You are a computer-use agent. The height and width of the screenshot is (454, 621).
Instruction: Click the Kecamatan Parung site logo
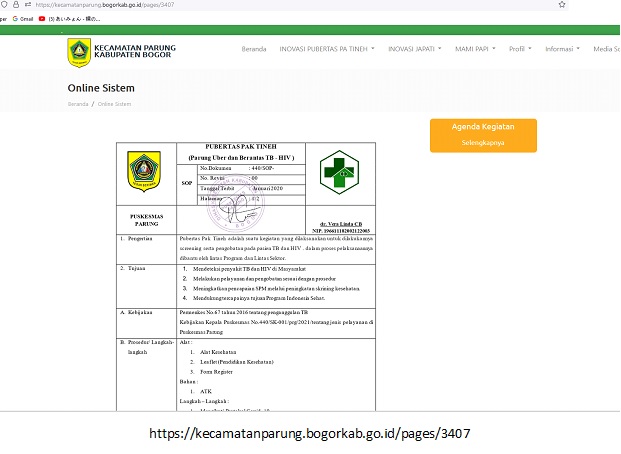78,52
